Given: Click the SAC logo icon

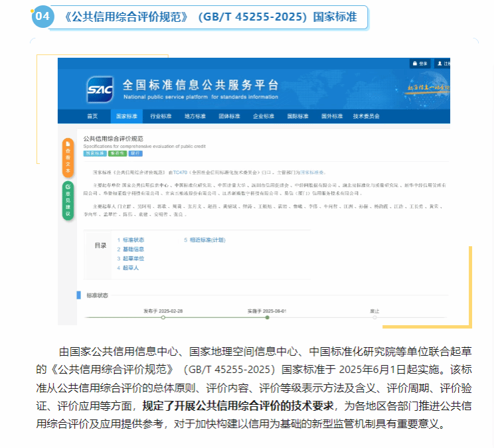Looking at the screenshot, I should pos(100,89).
